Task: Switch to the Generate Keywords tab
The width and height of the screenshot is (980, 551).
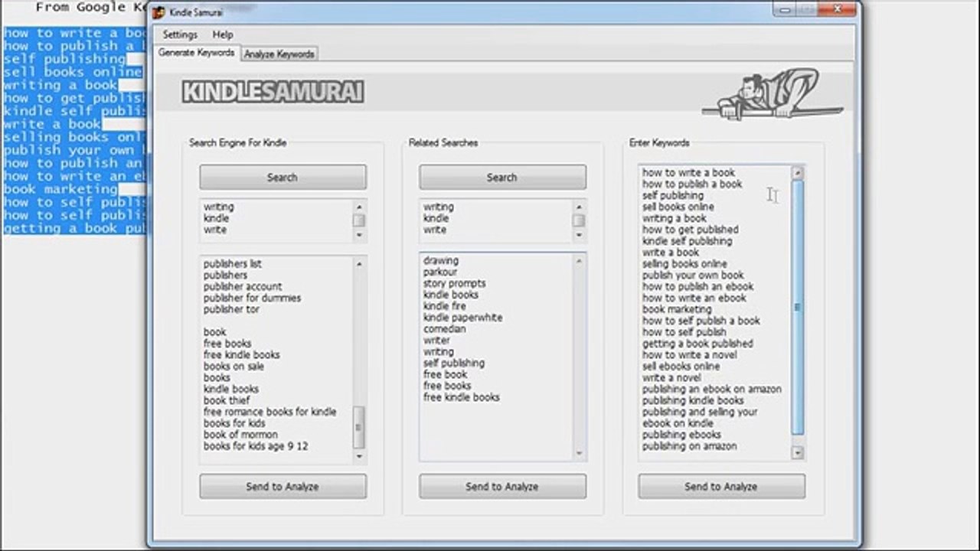Action: 197,53
